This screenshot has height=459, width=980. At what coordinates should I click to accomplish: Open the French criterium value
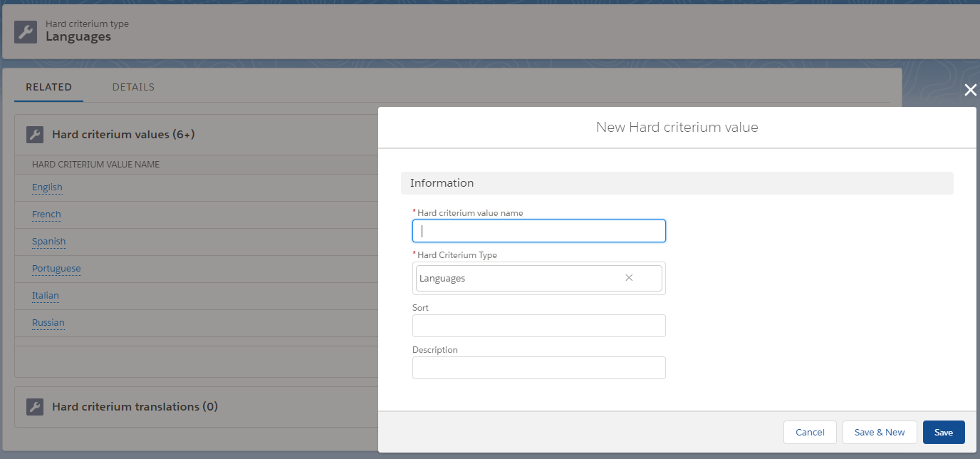tap(46, 215)
